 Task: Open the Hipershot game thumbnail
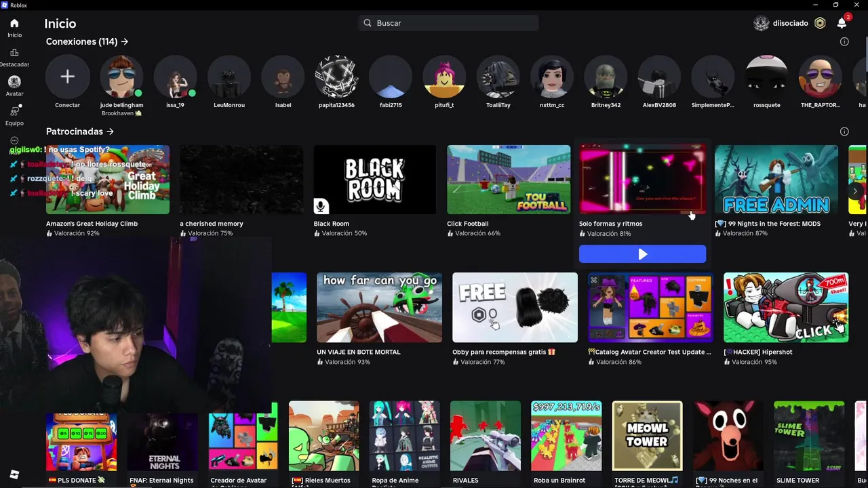786,308
